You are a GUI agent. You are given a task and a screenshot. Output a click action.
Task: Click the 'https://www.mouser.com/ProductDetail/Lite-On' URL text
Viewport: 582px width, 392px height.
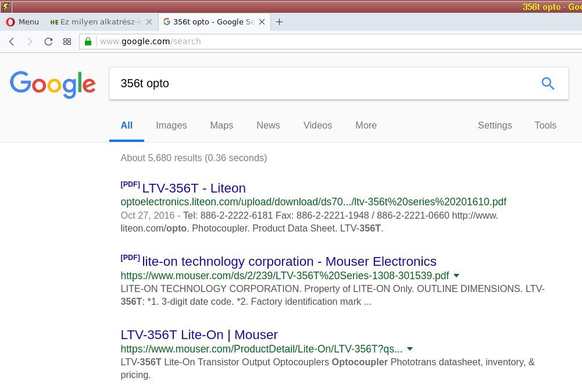point(261,349)
